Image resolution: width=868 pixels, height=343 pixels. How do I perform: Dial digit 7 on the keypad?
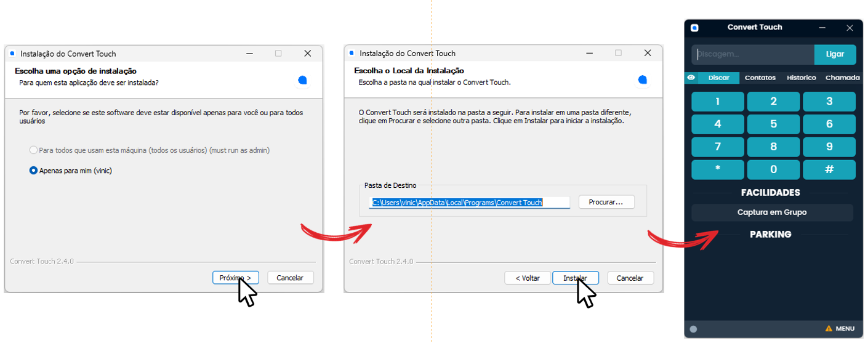tap(718, 147)
